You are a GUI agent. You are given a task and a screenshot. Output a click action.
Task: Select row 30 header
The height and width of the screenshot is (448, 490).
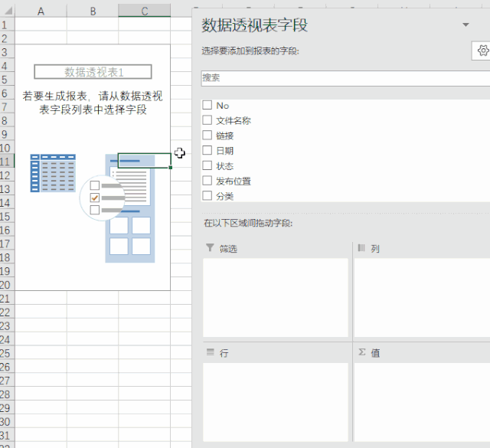(7, 422)
